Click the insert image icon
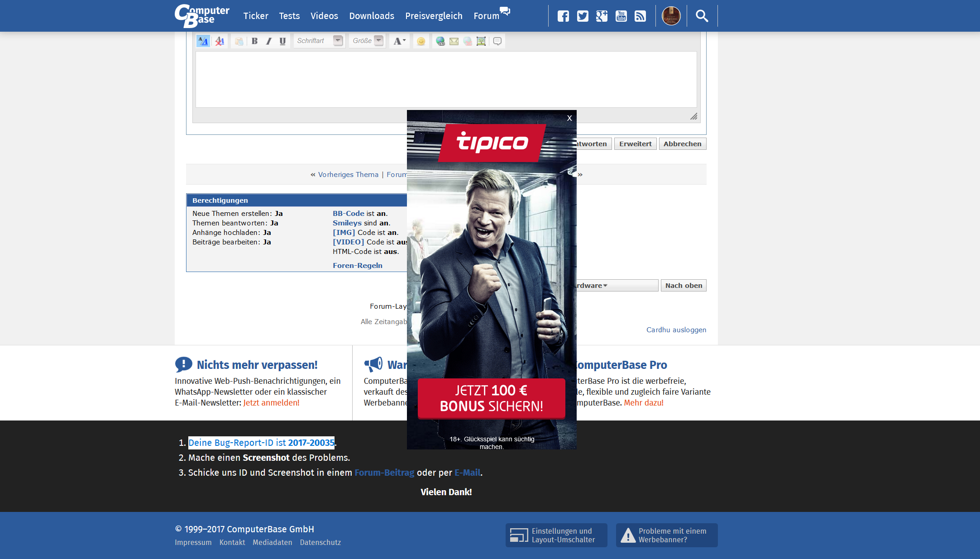 pos(481,41)
